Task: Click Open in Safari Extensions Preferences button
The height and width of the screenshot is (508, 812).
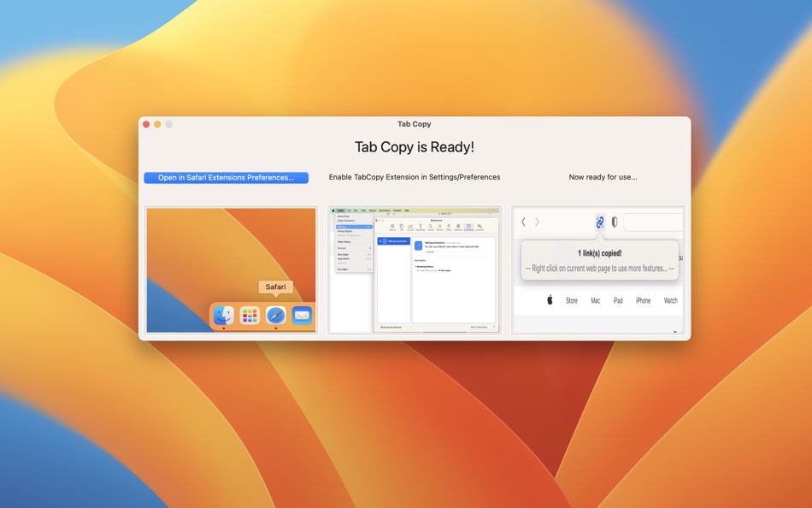Action: 226,177
